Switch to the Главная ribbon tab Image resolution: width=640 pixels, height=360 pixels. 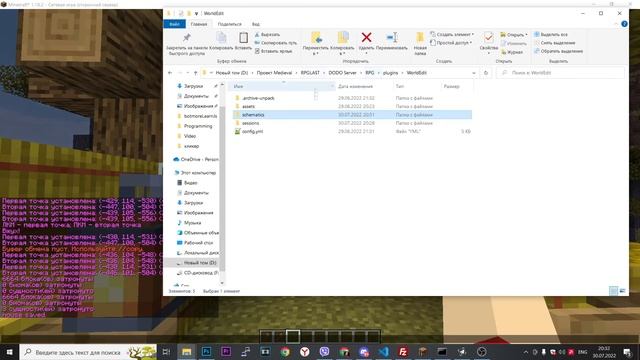(x=199, y=24)
